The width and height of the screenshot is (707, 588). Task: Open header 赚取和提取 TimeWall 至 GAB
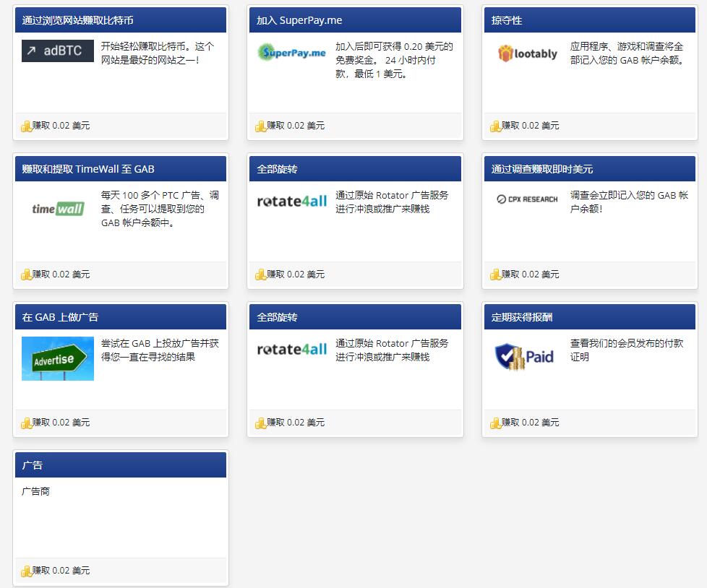[121, 169]
